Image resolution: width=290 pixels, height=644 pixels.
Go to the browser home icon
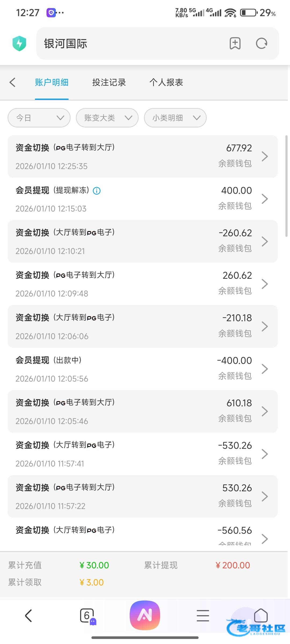261,615
